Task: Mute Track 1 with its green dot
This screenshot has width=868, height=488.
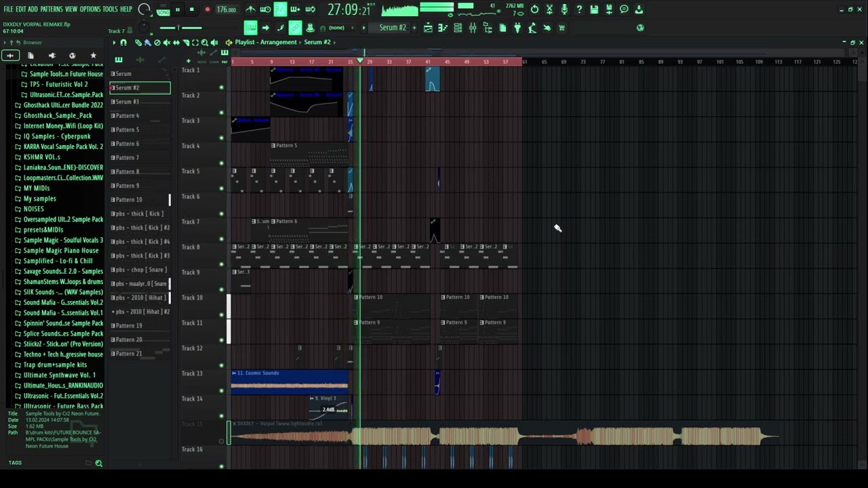Action: pos(221,87)
